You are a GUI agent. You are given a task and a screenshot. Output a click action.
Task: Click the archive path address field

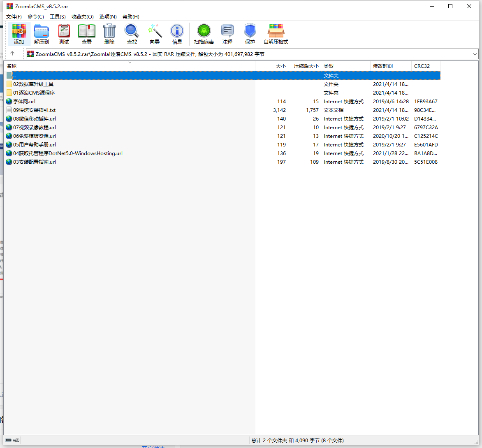click(x=252, y=54)
